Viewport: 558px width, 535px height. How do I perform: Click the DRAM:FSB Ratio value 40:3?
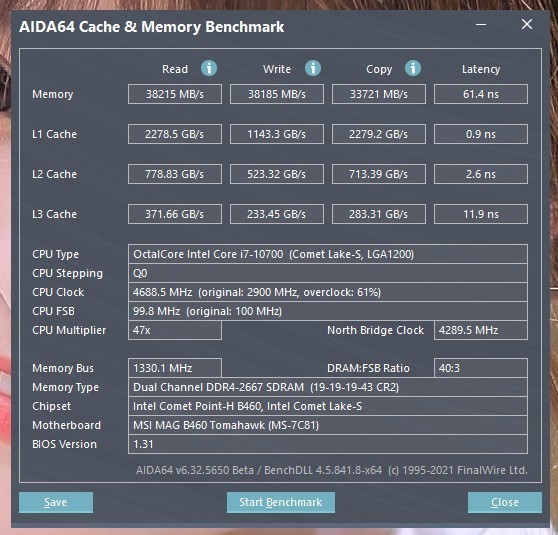481,368
